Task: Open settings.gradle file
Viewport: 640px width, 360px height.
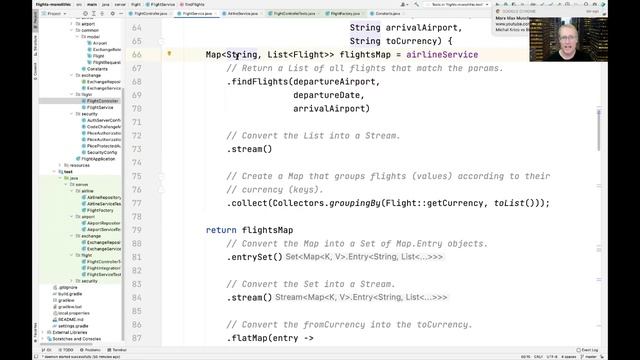Action: coord(71,326)
